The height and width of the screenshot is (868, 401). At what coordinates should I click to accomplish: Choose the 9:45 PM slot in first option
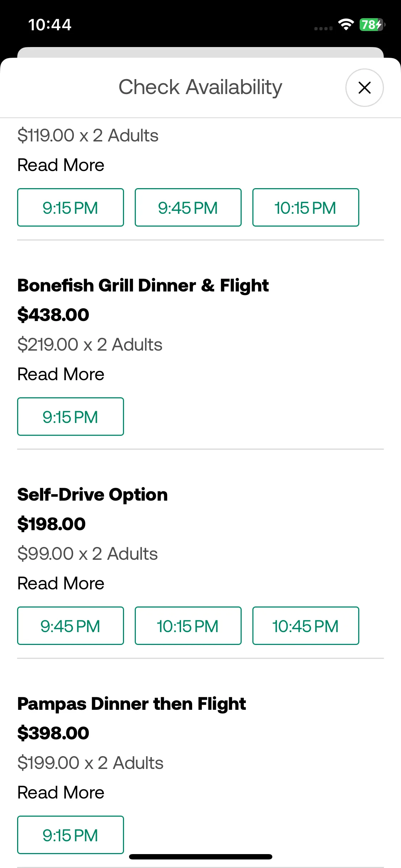pos(188,207)
